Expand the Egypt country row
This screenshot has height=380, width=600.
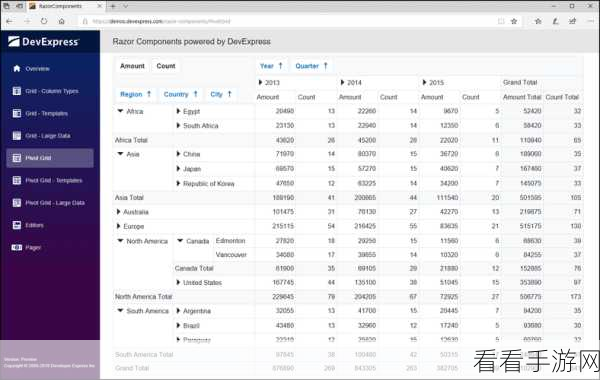(178, 111)
